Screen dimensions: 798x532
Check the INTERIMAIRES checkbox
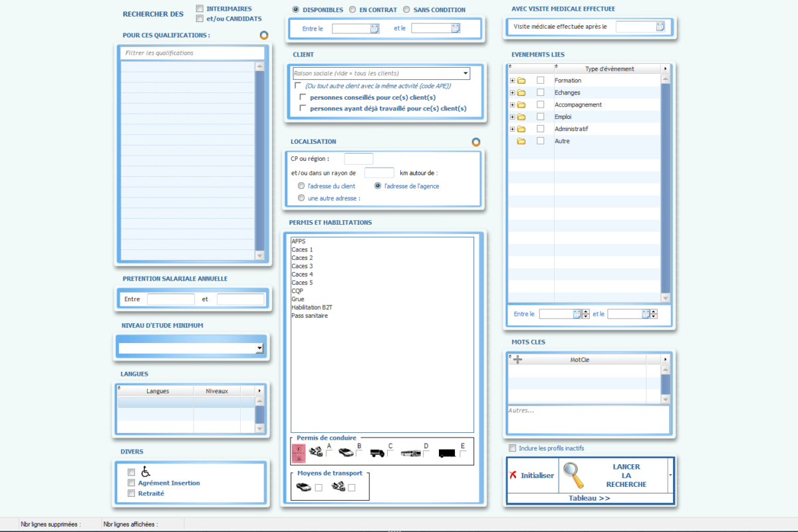click(199, 9)
